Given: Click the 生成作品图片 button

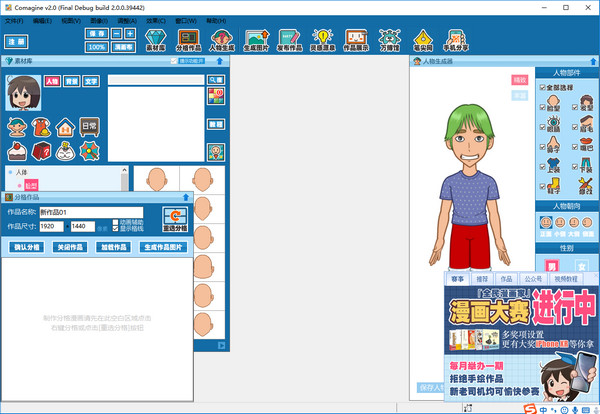Looking at the screenshot, I should tap(163, 247).
